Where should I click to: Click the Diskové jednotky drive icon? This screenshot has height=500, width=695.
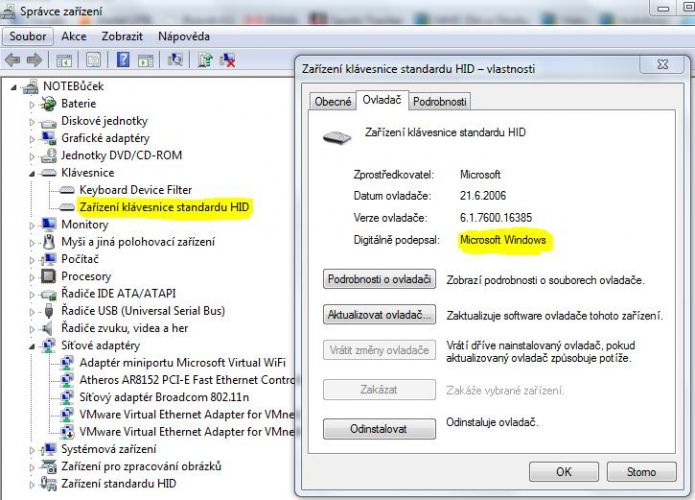click(48, 122)
